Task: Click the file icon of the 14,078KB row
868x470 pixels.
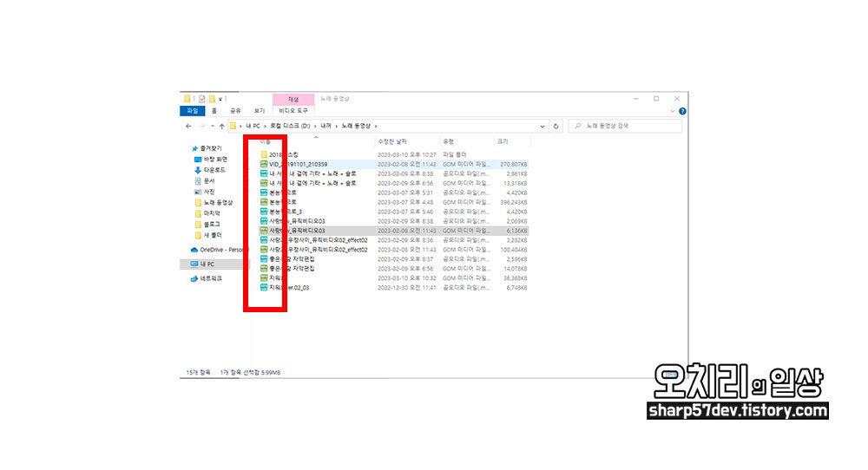Action: pos(264,269)
